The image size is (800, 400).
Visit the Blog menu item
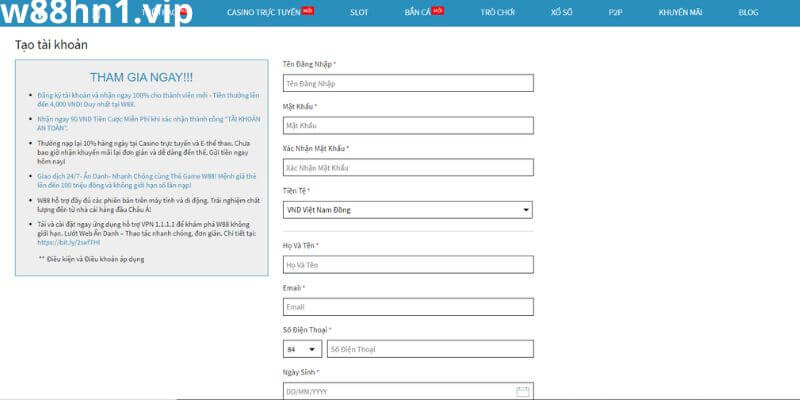point(748,13)
